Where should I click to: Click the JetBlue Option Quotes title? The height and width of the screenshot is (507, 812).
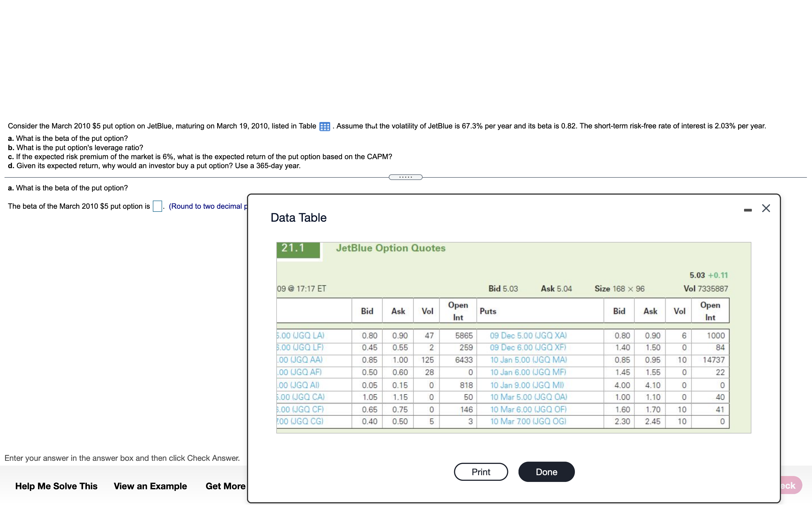click(390, 248)
